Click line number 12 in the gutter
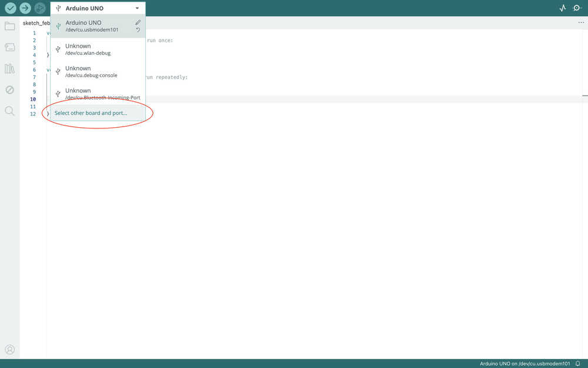 click(x=33, y=114)
